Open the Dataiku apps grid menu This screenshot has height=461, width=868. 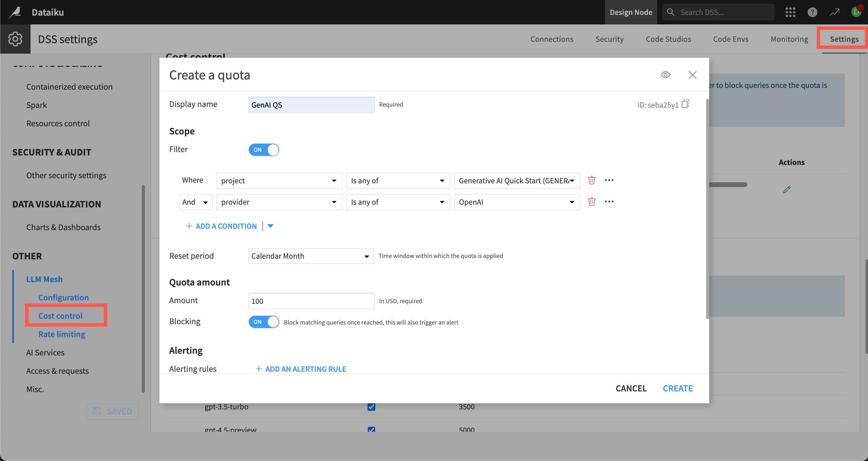pos(791,12)
